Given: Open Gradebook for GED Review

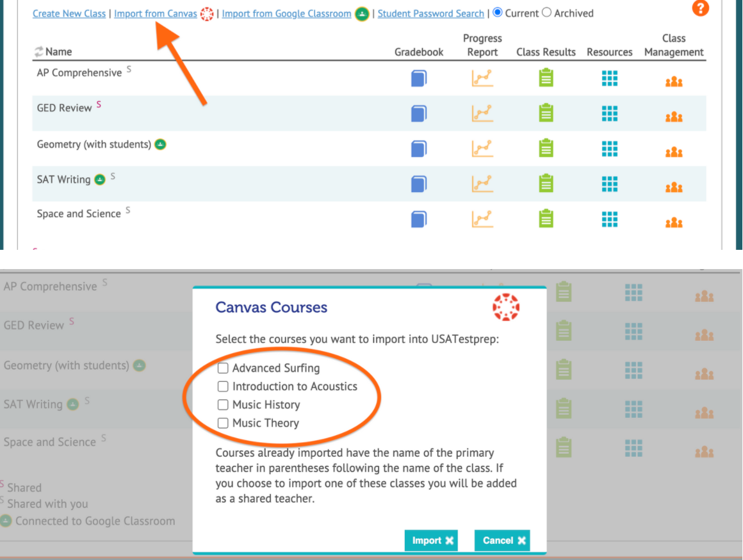Looking at the screenshot, I should click(419, 114).
